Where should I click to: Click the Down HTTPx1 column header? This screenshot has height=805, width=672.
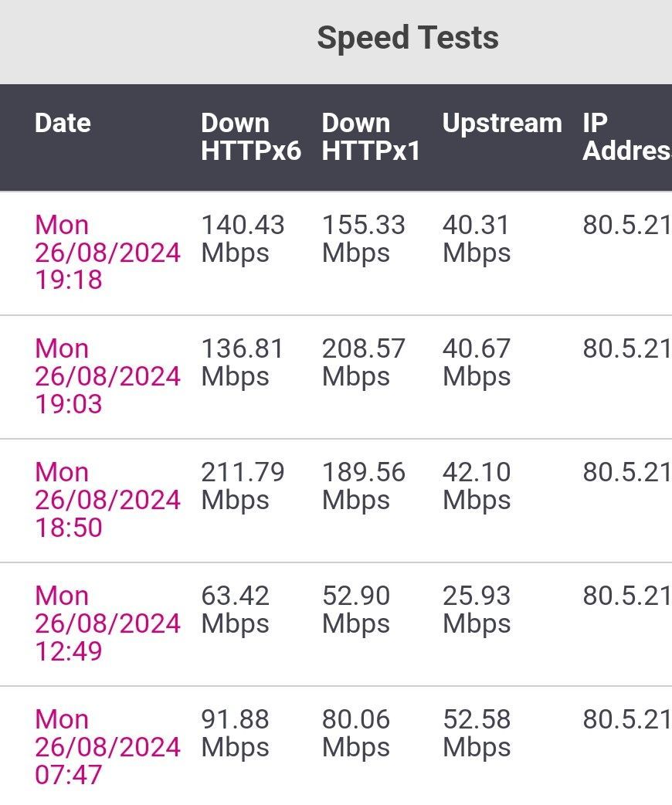371,137
